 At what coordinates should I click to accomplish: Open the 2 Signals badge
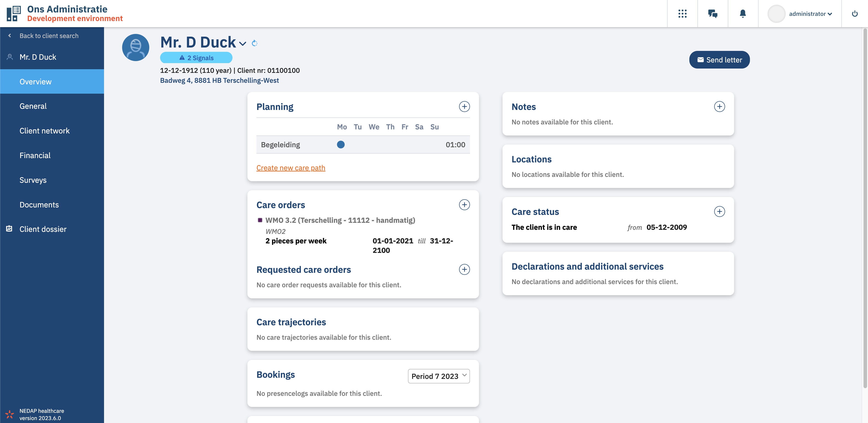click(x=196, y=58)
